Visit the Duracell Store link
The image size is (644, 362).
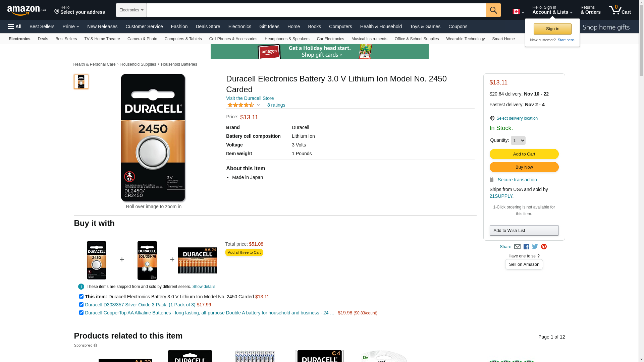click(250, 98)
